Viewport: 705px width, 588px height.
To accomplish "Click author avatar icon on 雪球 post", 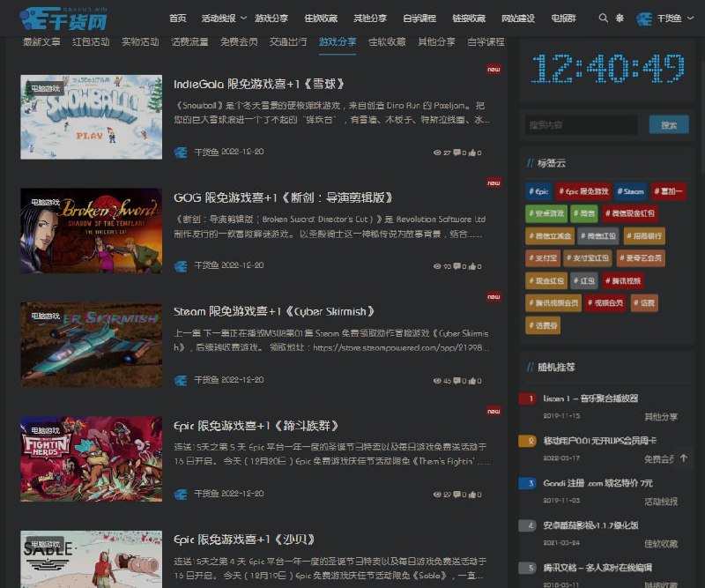I will [x=181, y=153].
